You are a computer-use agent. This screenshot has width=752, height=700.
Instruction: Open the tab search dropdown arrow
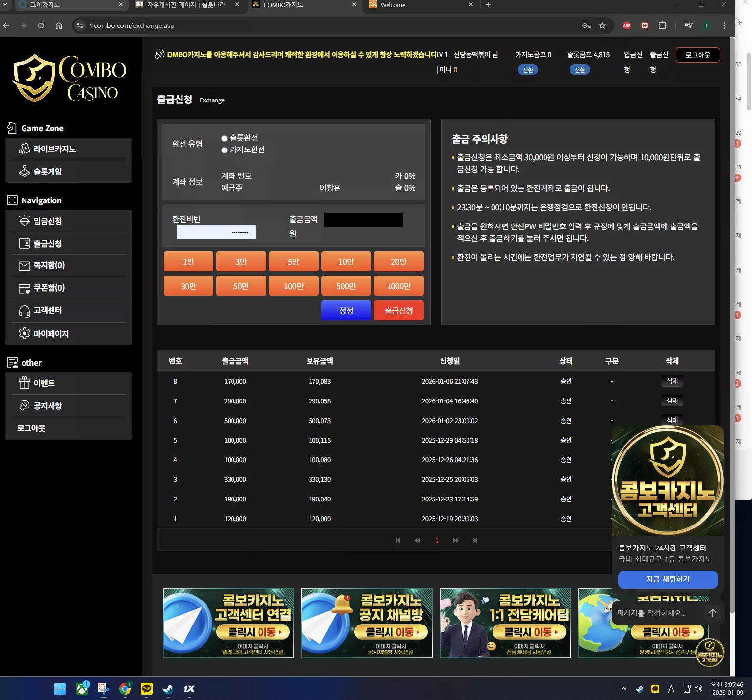(x=5, y=5)
